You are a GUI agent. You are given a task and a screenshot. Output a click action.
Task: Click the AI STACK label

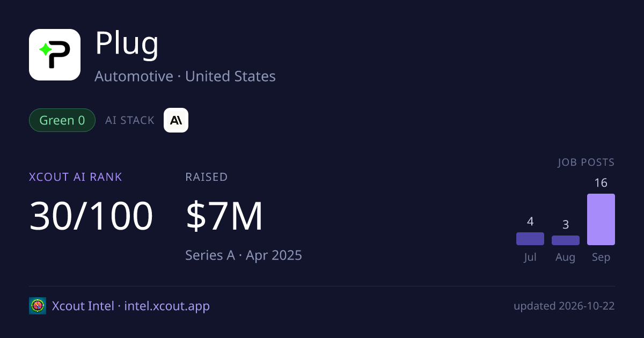(x=130, y=120)
